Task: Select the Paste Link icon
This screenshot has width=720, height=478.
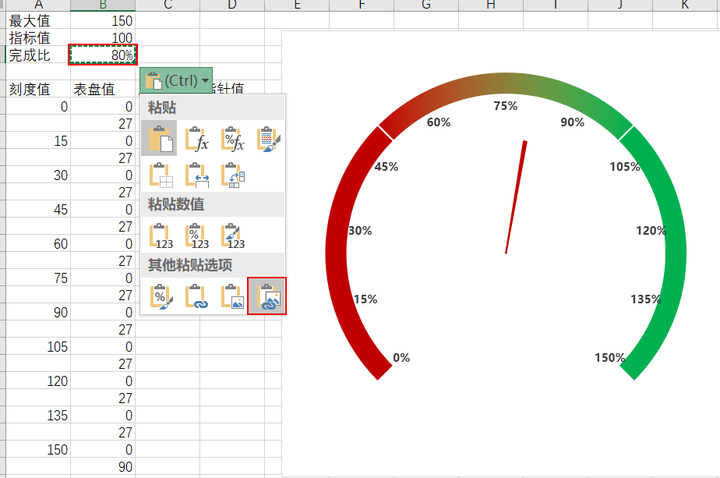Action: 196,296
